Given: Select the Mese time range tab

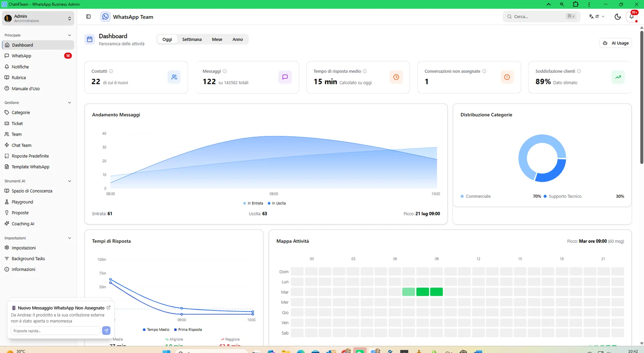Looking at the screenshot, I should [217, 39].
